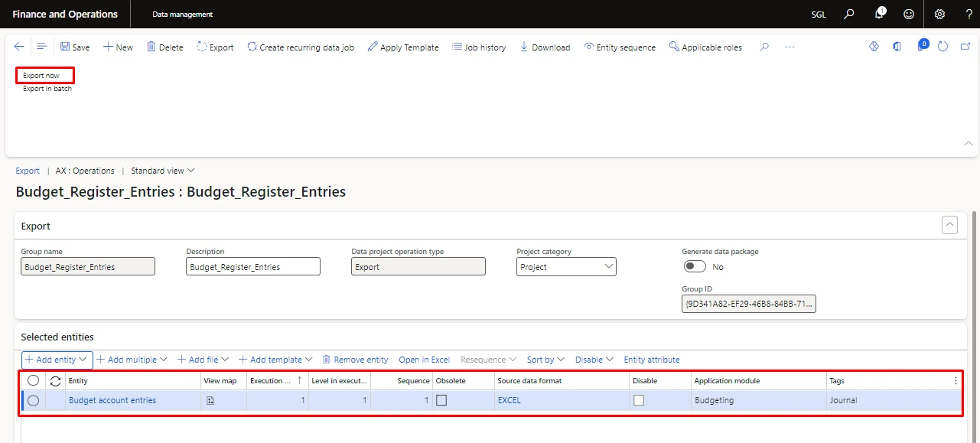Click Remove entity
Screen dimensions: 980x443
(x=355, y=360)
